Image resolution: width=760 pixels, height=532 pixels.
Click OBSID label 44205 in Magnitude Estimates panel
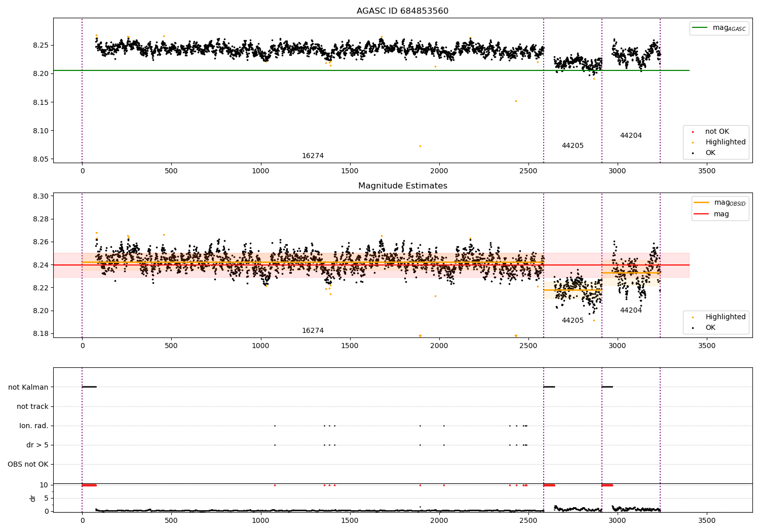[573, 321]
